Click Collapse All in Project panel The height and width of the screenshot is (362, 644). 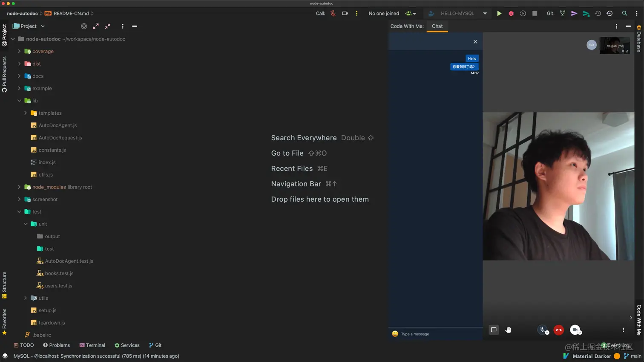[x=108, y=26]
